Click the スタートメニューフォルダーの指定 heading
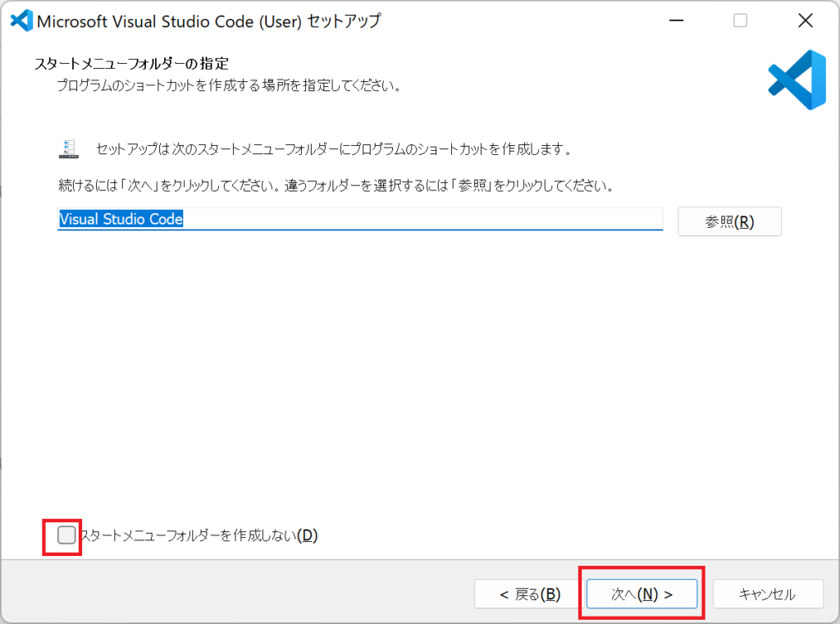Screen dimensions: 840x624 pos(132,63)
